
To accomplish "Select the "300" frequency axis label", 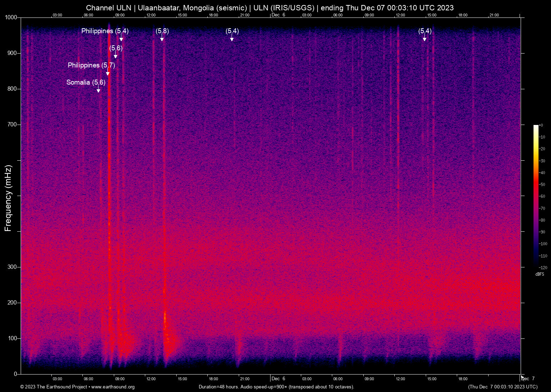I will coord(12,267).
